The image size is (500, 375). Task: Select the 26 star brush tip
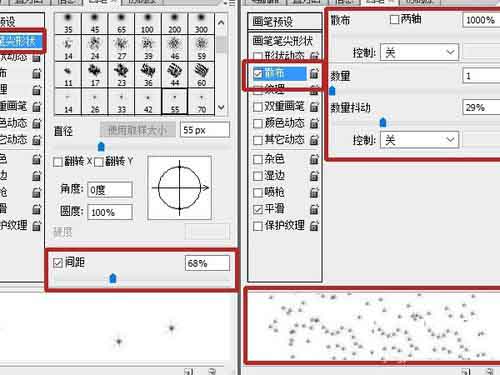[95, 101]
